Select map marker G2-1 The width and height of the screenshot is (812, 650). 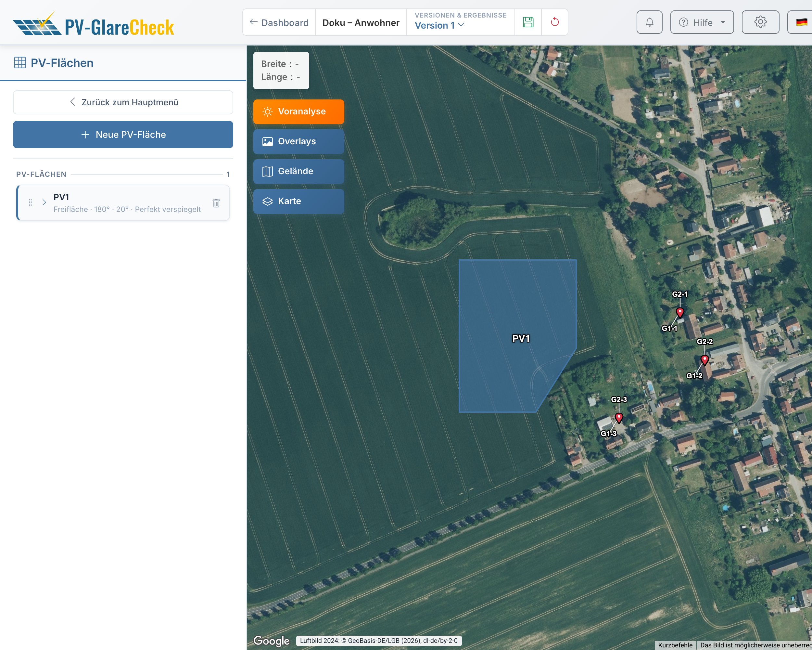[x=679, y=312]
